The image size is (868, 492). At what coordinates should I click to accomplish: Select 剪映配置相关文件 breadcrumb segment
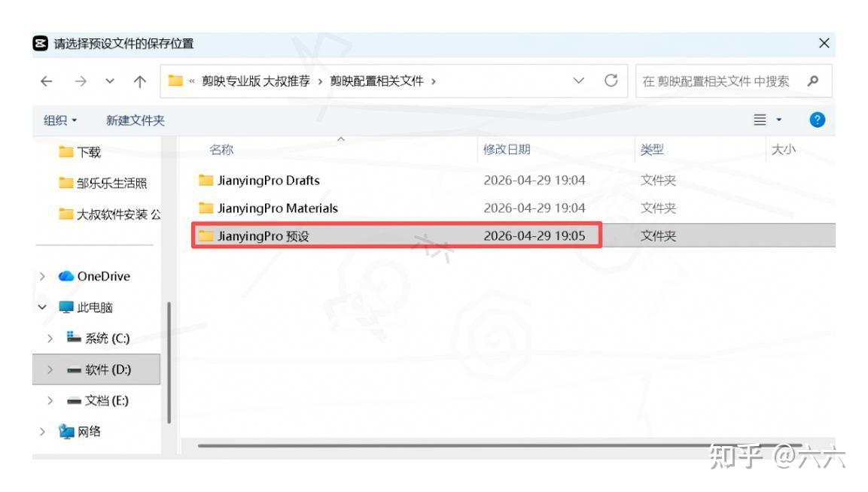tap(376, 81)
